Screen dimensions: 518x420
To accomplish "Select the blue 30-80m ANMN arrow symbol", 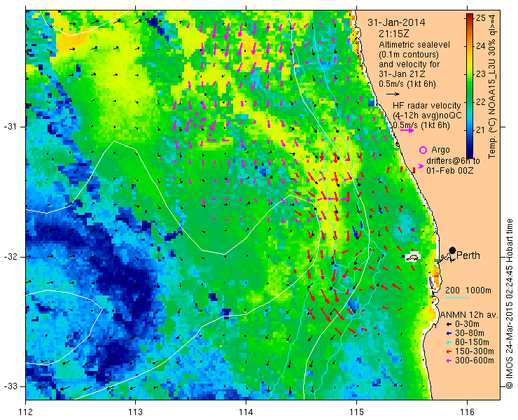I will 448,333.
